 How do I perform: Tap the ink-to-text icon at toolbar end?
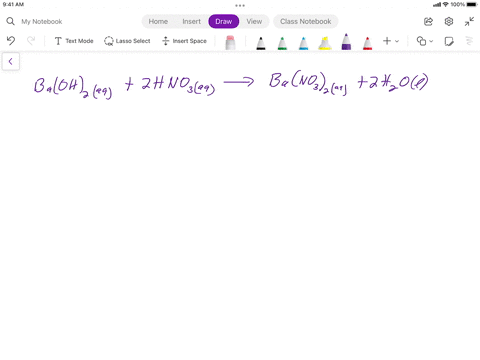pos(469,41)
